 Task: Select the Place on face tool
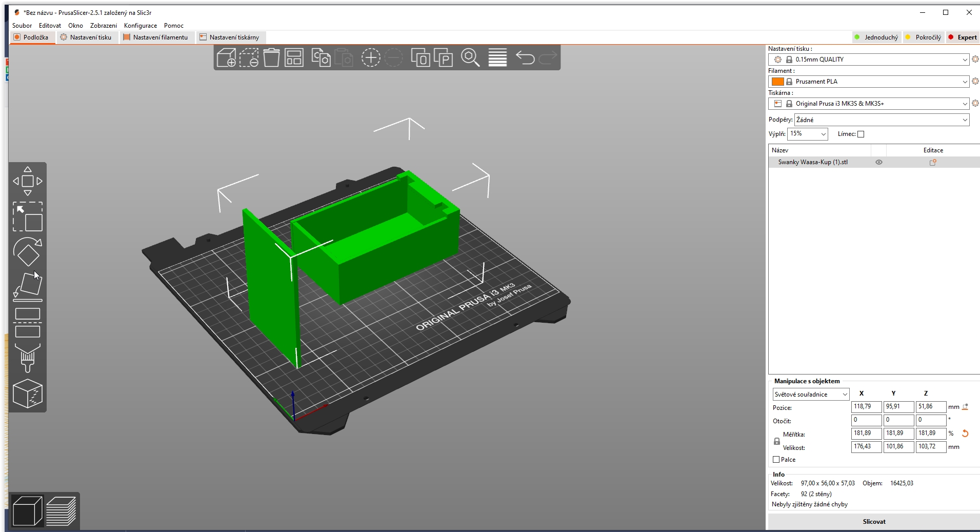(x=28, y=287)
